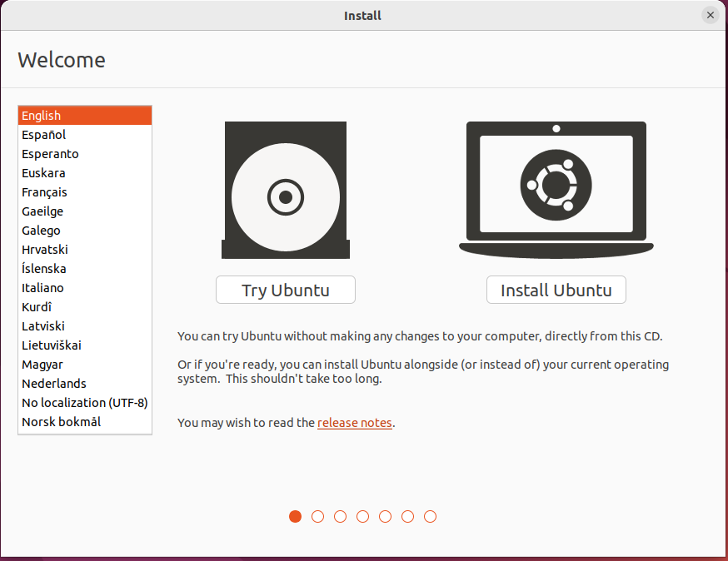Choose Kurdî in the language list
This screenshot has height=561, width=728.
[85, 306]
